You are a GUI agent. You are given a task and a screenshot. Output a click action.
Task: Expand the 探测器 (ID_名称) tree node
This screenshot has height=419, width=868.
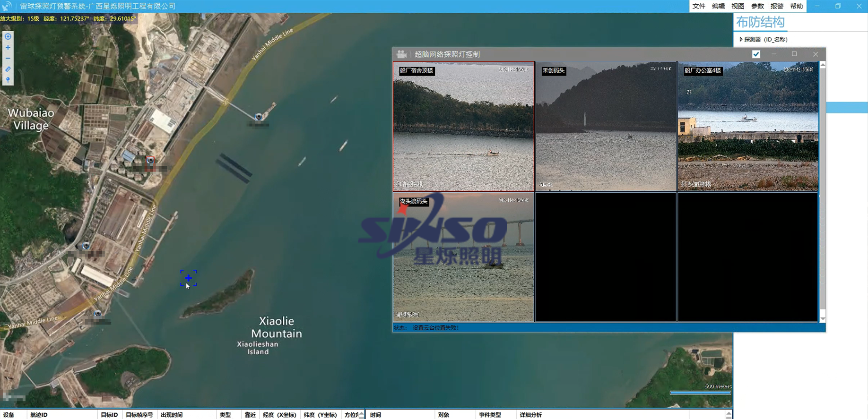point(741,40)
